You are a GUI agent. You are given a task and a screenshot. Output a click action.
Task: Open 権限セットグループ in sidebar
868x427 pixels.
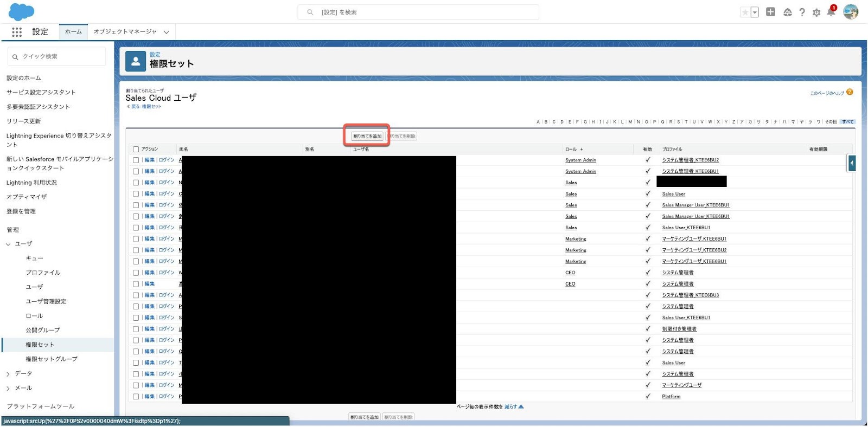(52, 359)
